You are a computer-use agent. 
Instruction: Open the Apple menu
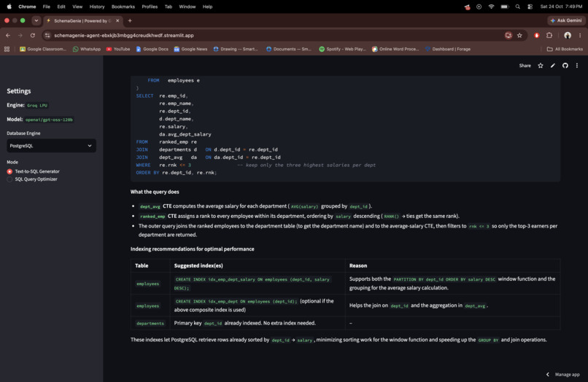click(9, 7)
